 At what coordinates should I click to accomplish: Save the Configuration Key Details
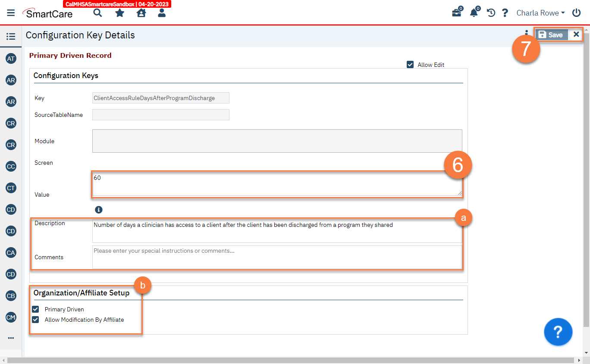[552, 35]
